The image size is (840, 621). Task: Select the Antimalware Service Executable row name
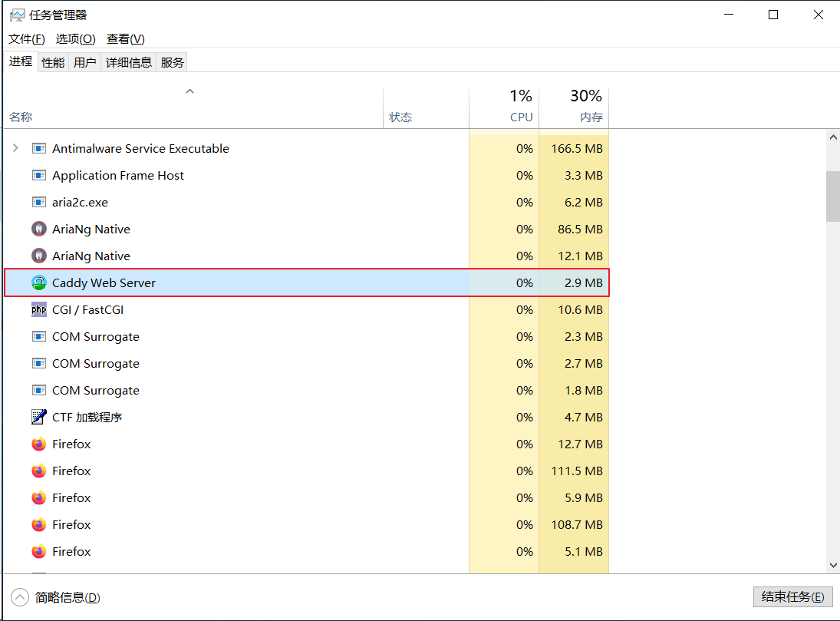141,149
